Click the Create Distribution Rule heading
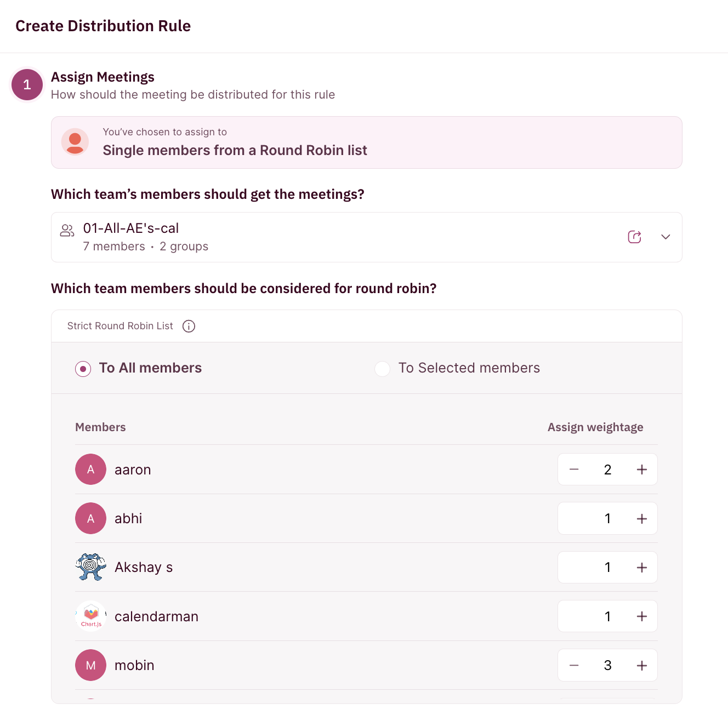Screen dimensions: 728x727 (x=103, y=26)
